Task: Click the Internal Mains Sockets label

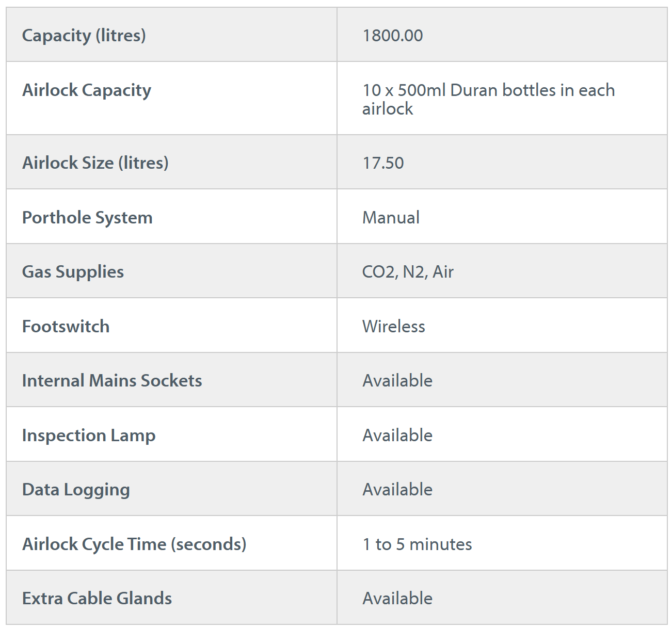Action: click(112, 381)
